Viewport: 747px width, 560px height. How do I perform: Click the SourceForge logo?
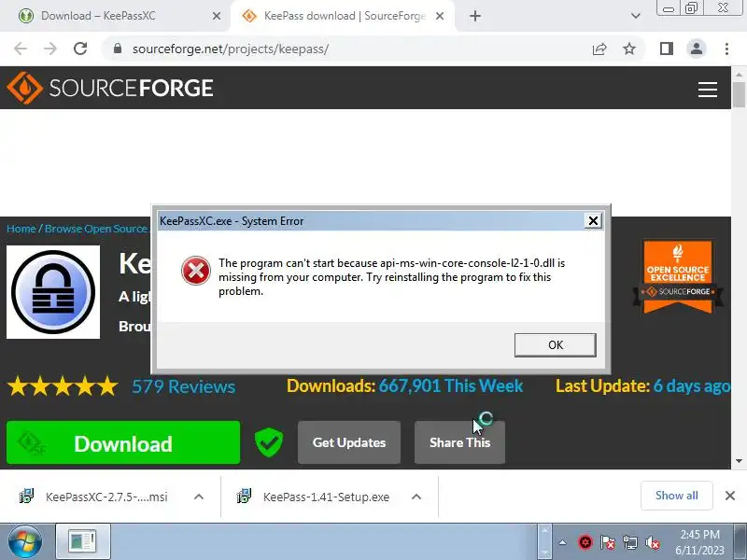(110, 88)
